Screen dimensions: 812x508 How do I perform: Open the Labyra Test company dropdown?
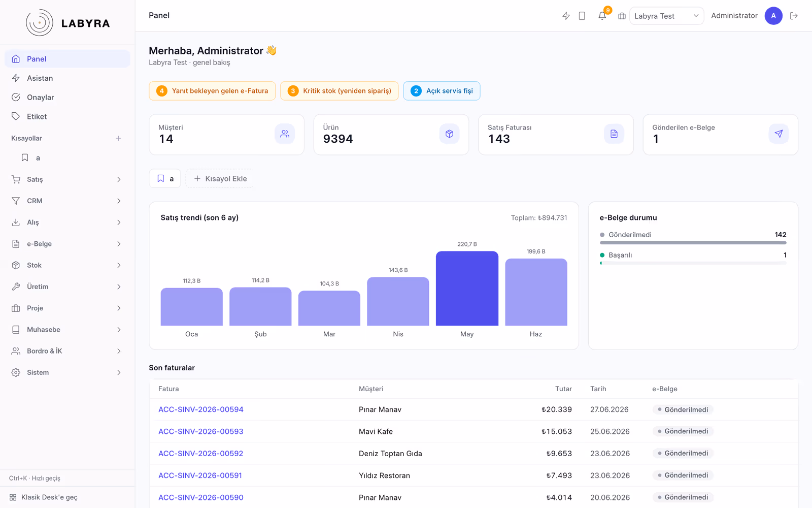click(x=666, y=16)
